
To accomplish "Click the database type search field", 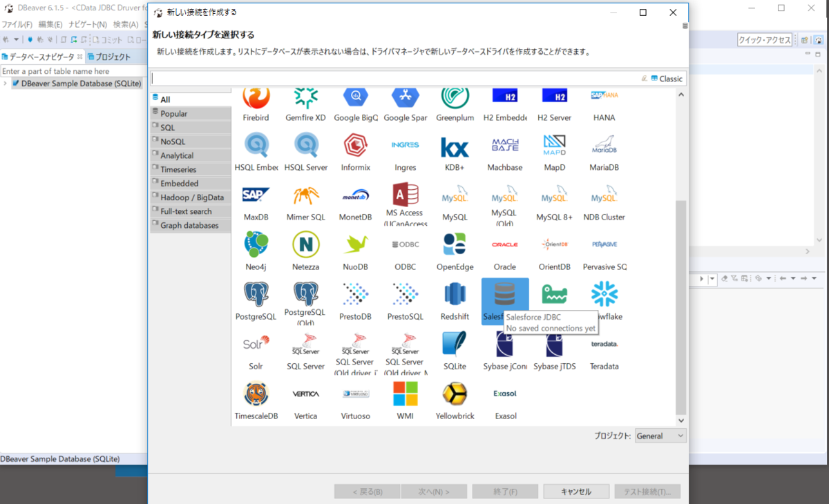I will (x=414, y=78).
